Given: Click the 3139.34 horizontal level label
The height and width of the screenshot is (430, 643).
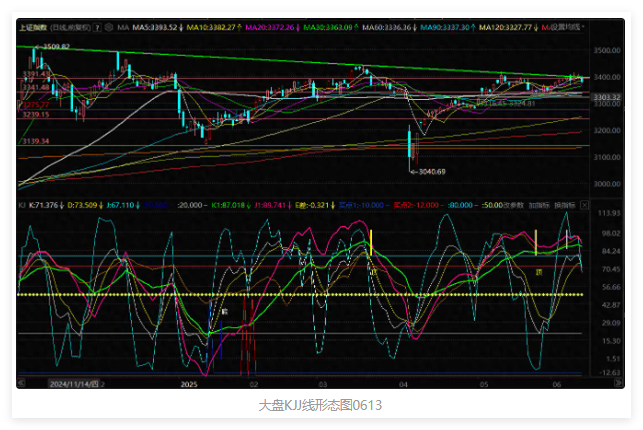Looking at the screenshot, I should [x=36, y=141].
